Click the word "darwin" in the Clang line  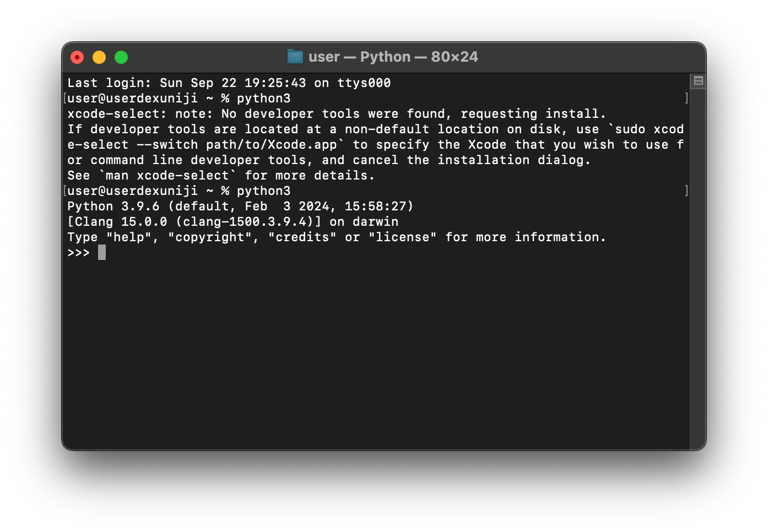click(x=375, y=221)
